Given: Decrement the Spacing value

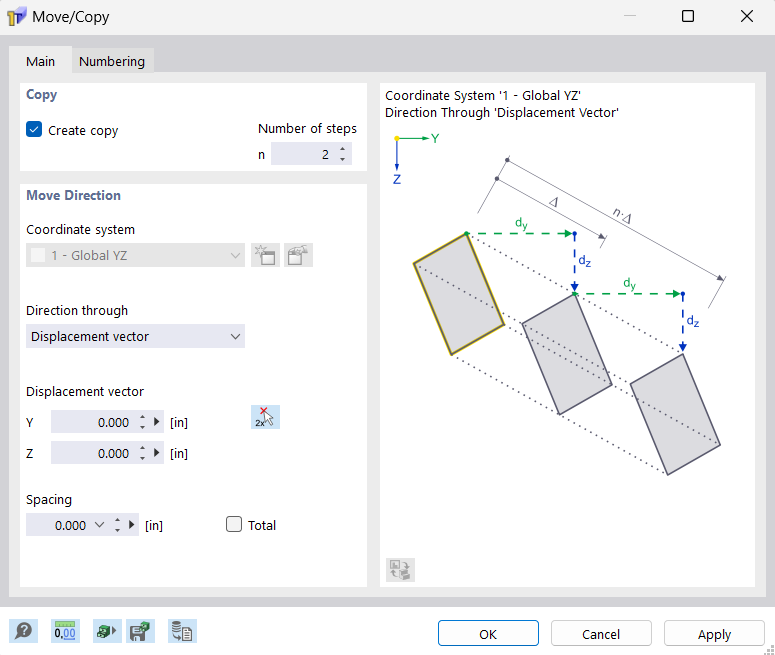Looking at the screenshot, I should point(117,530).
